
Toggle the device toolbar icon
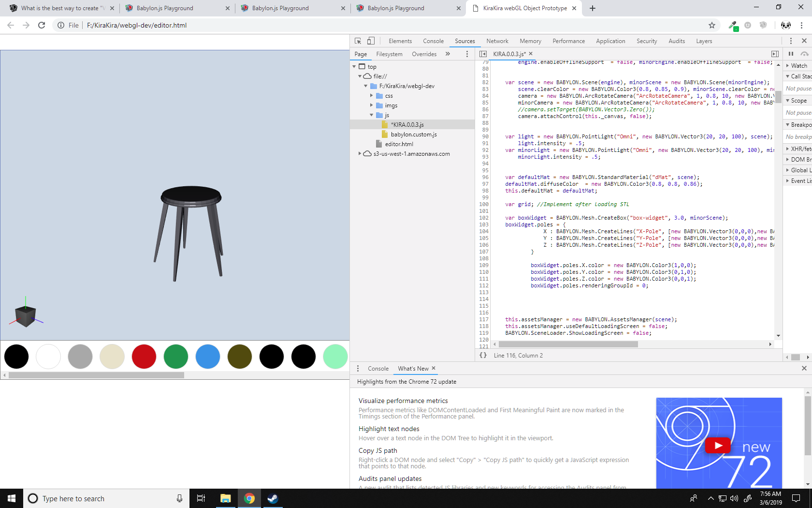coord(371,41)
